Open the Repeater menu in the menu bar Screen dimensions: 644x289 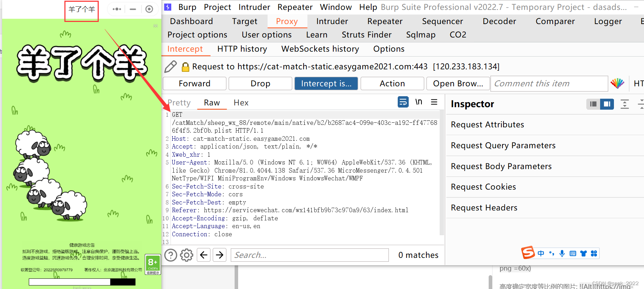click(295, 7)
